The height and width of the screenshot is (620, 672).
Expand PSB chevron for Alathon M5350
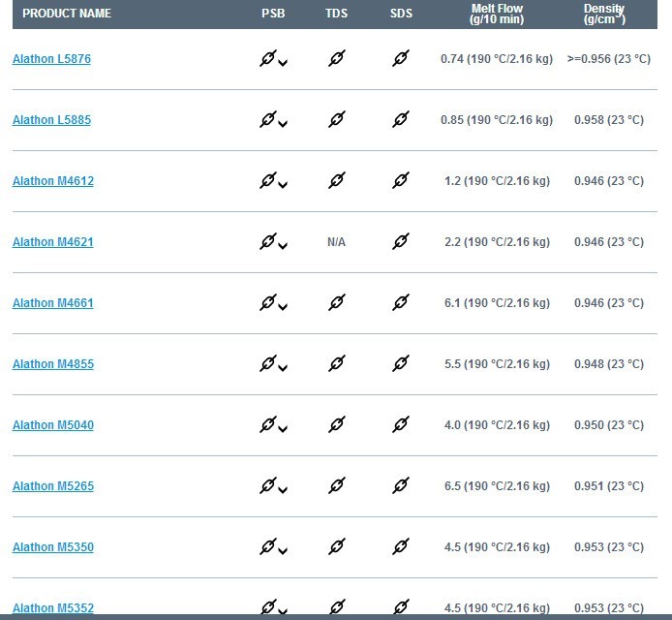pos(283,551)
